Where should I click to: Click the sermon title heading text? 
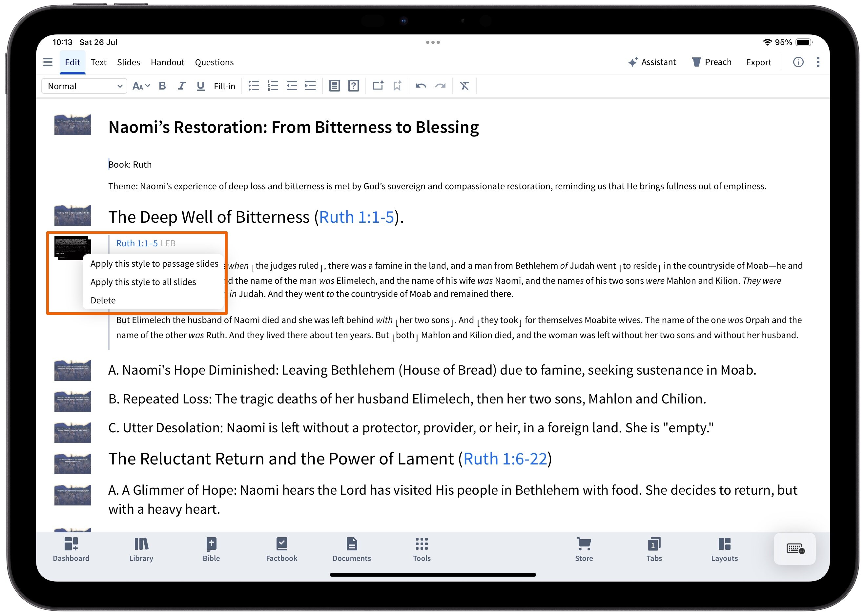(293, 127)
